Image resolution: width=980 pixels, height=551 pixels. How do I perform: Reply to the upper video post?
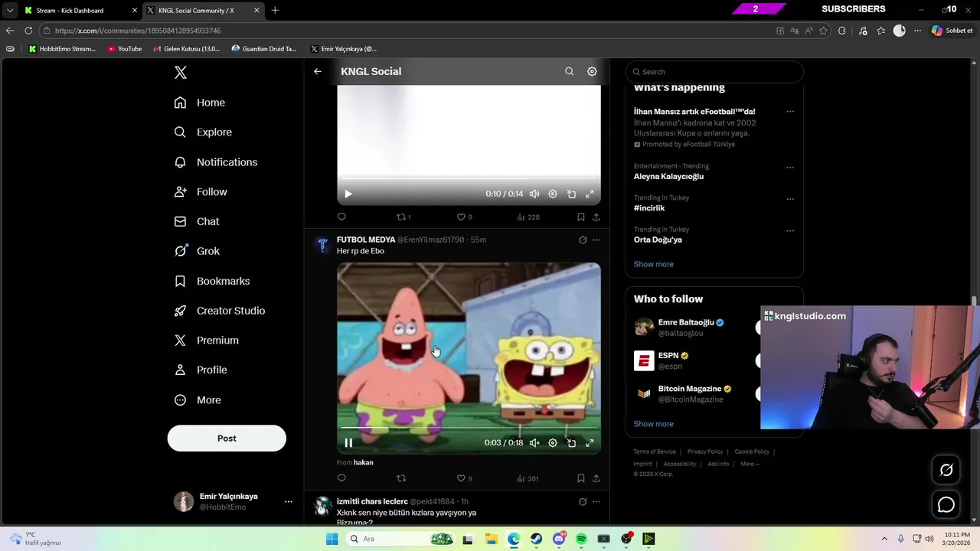[x=341, y=217]
